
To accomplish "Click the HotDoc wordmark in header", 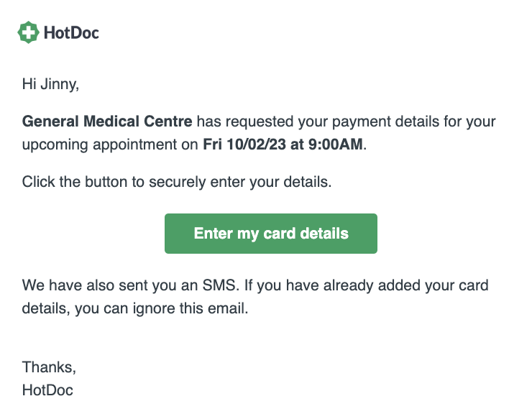I will [x=71, y=32].
